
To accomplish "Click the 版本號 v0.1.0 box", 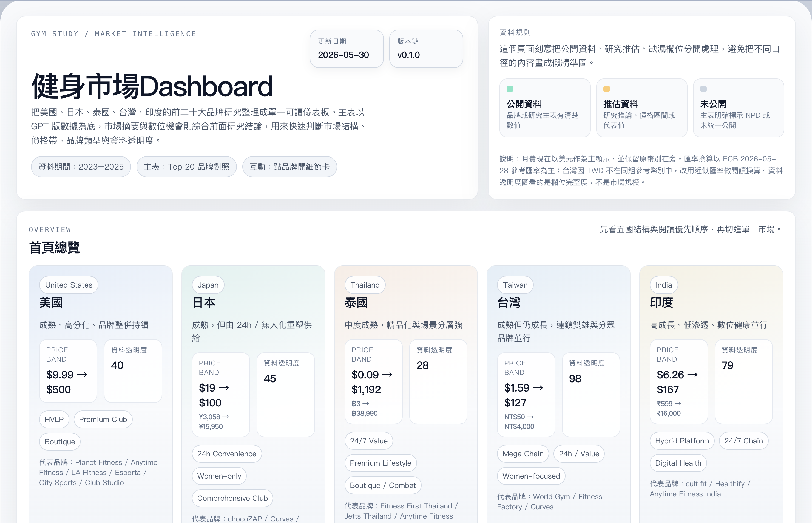I will pos(426,49).
